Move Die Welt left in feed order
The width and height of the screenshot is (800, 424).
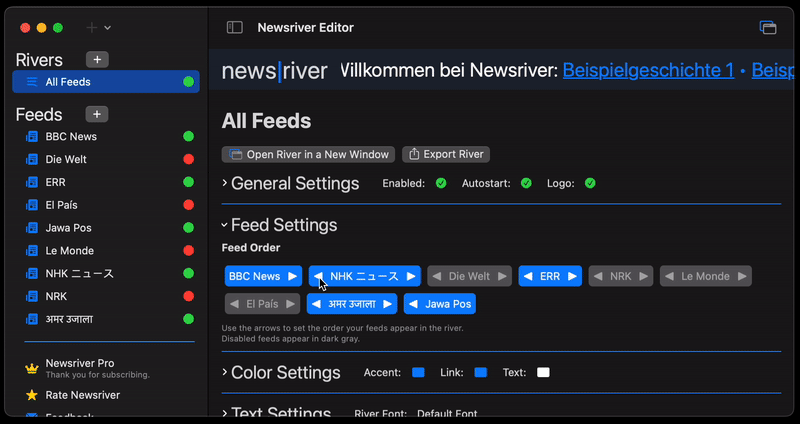pos(436,276)
